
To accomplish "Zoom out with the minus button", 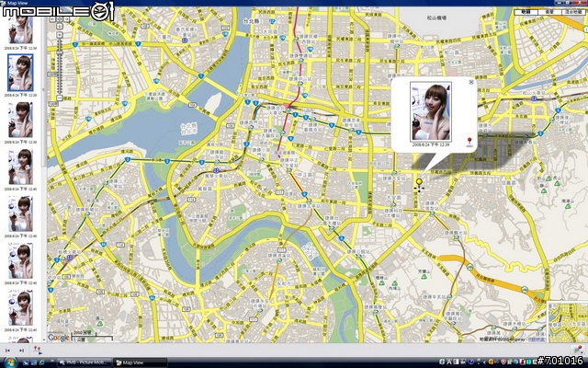I will coord(59,98).
